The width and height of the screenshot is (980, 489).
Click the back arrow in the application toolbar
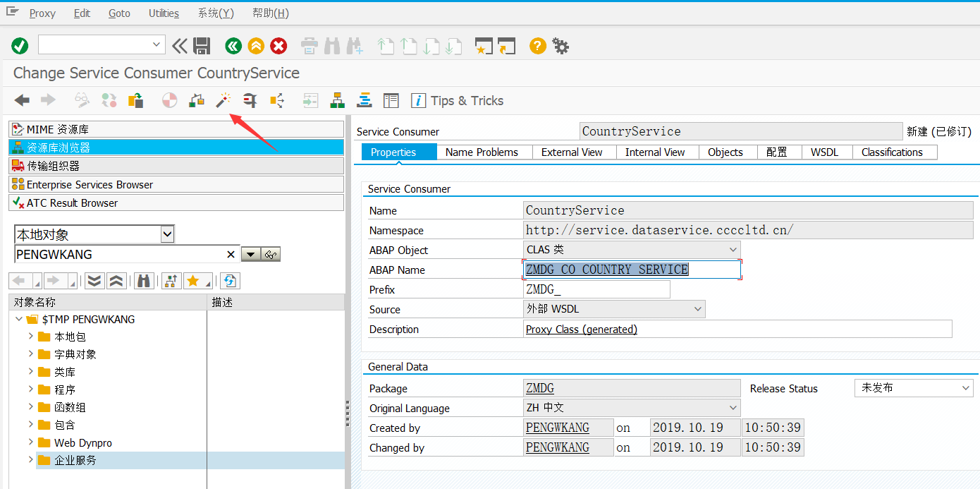click(21, 100)
